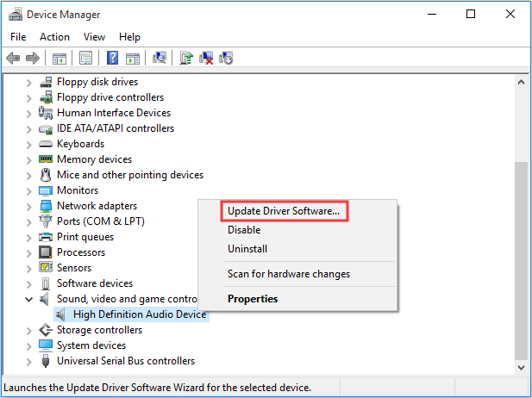This screenshot has width=532, height=398.
Task: Click the IDE ATA/ATAPI controllers icon
Action: point(46,129)
